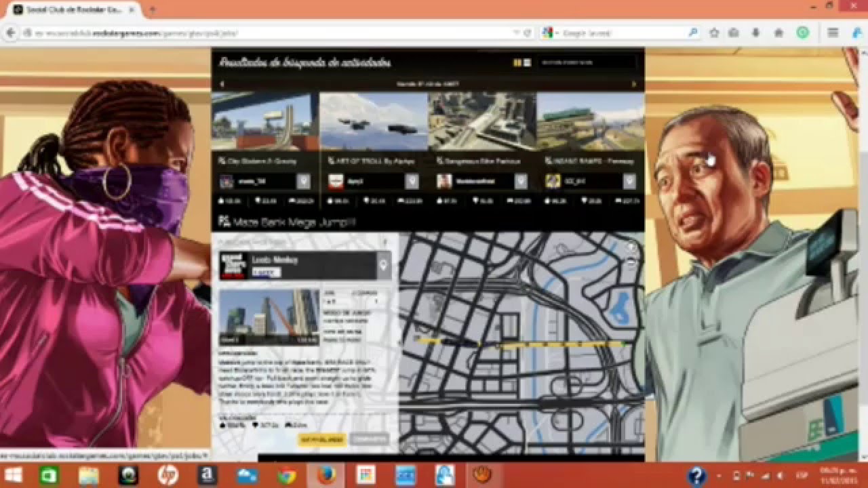Click the GTA logo avatar in job details
Viewport: 868px width, 488px height.
pos(233,266)
